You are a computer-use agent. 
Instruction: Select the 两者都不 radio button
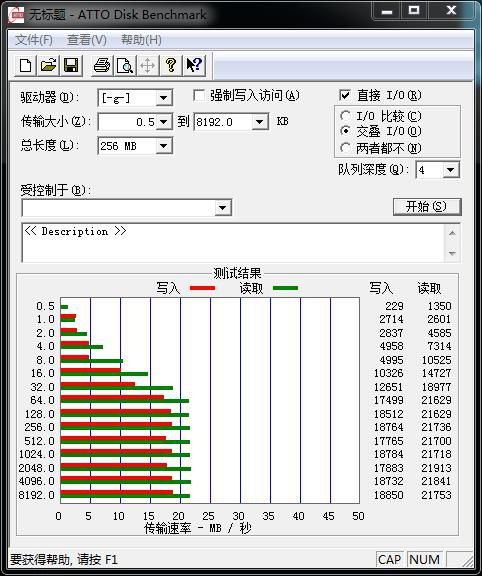click(345, 148)
